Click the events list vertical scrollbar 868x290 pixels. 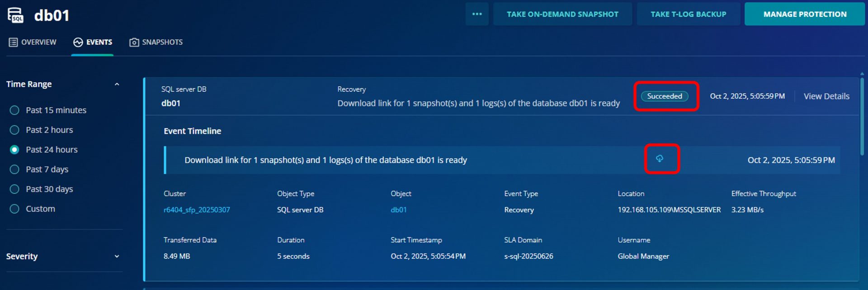(862, 118)
